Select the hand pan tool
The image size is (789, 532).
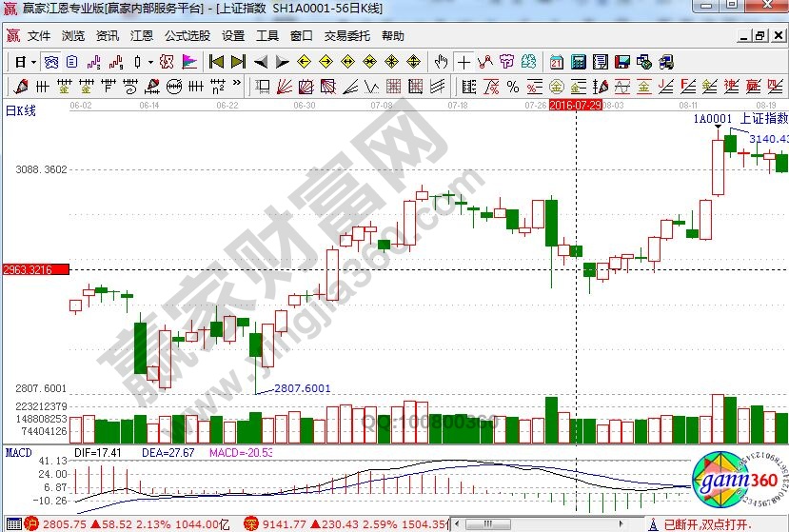[x=441, y=62]
